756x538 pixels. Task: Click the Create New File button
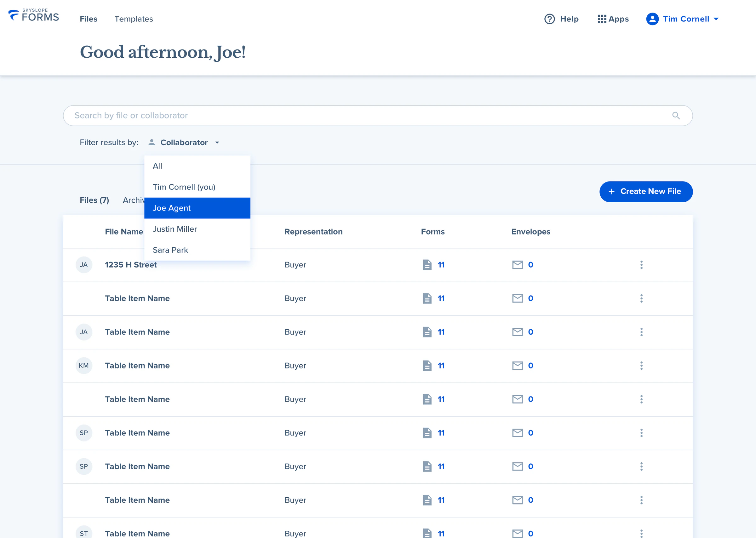pyautogui.click(x=646, y=192)
